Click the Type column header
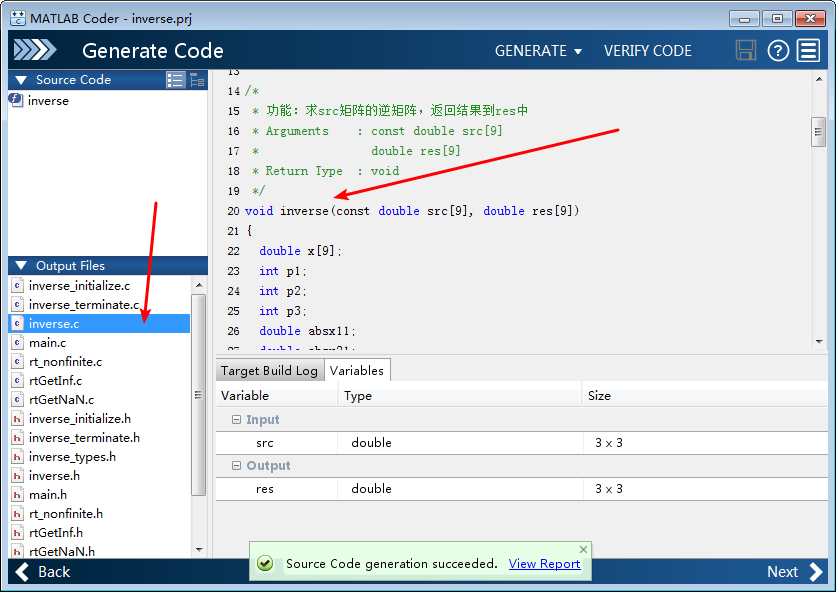This screenshot has width=836, height=592. 460,396
